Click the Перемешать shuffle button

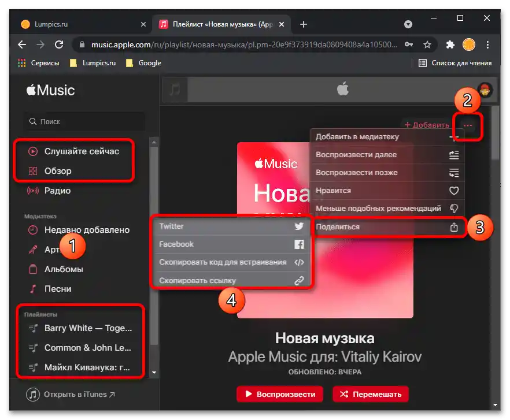click(x=371, y=394)
